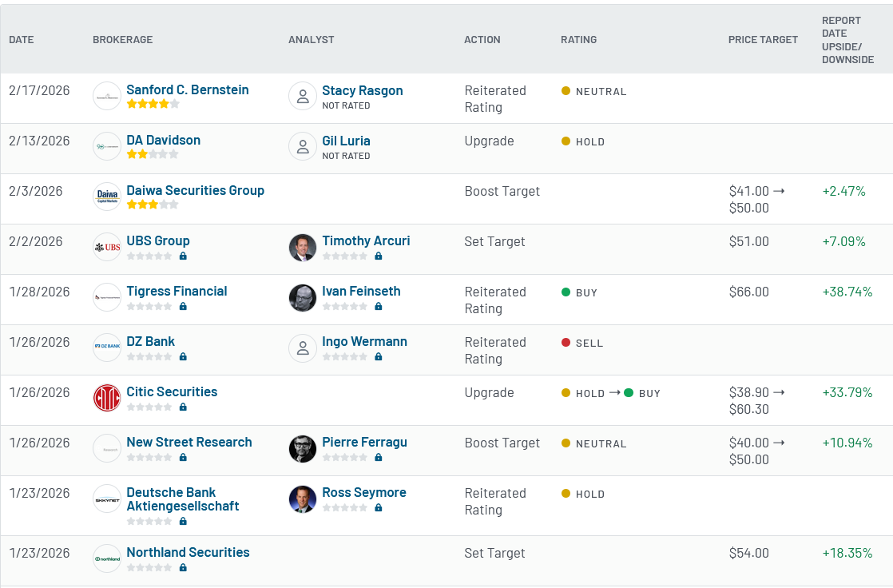
Task: Click the two-star rating under DA Davidson
Action: pyautogui.click(x=153, y=154)
